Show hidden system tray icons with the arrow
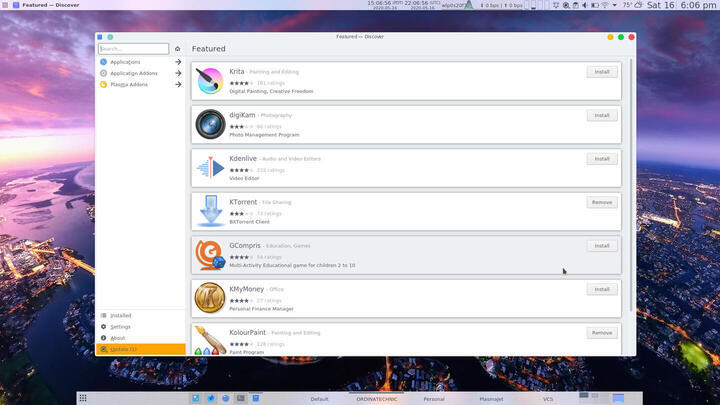Image resolution: width=720 pixels, height=405 pixels. pyautogui.click(x=614, y=5)
